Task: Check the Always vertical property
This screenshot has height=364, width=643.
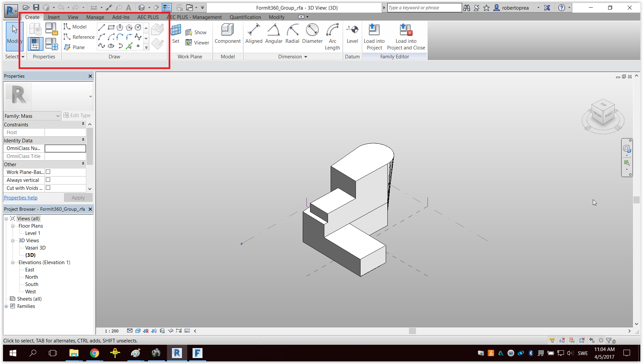Action: pos(48,180)
